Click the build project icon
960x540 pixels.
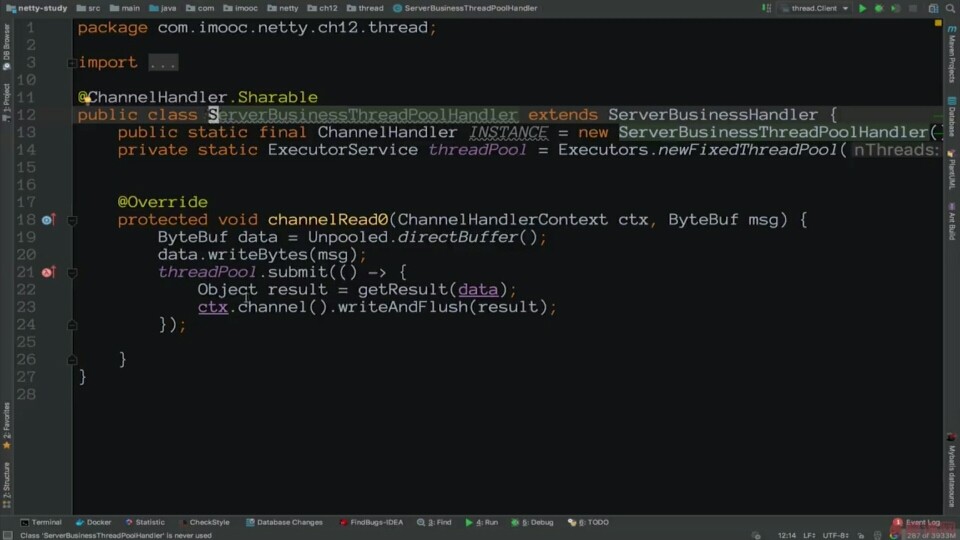(x=767, y=9)
